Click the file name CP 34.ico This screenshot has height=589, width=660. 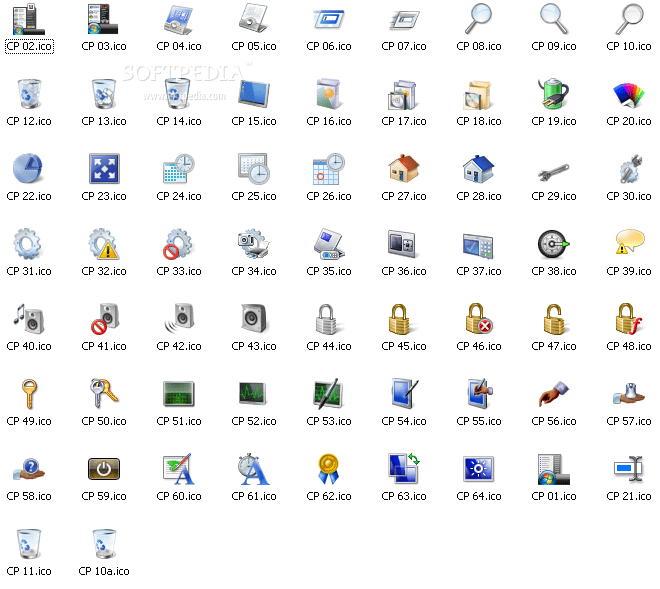coord(254,271)
